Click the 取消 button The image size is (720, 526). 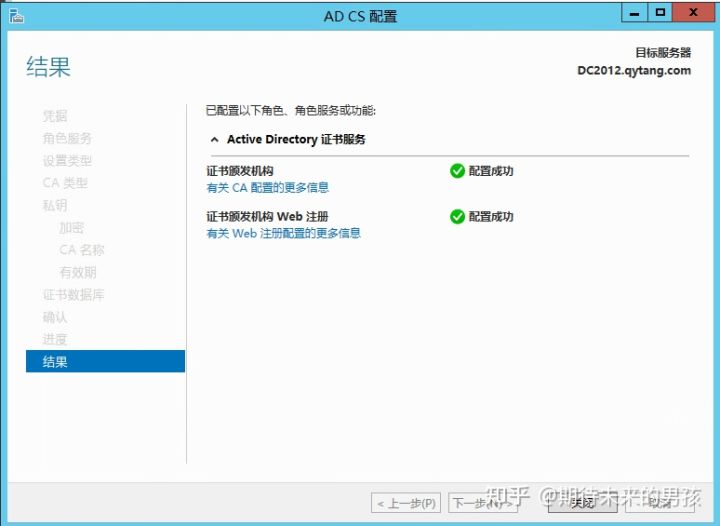660,504
